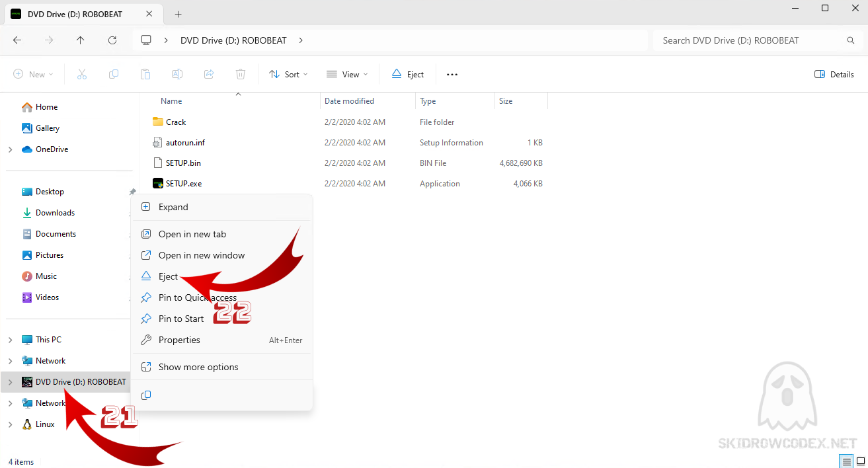Open Properties from the context menu
The width and height of the screenshot is (868, 468).
[x=221, y=340]
